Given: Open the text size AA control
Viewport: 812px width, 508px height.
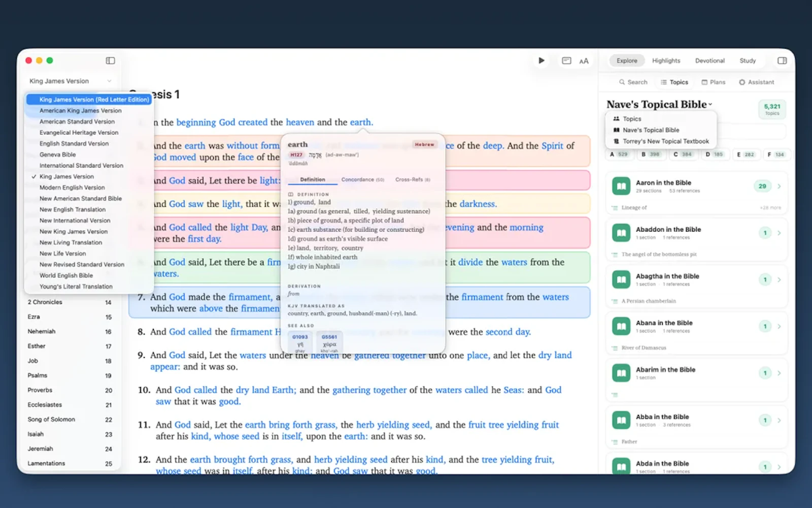Looking at the screenshot, I should (584, 61).
